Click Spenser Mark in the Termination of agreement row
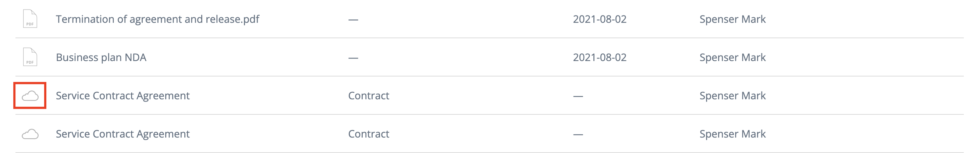This screenshot has width=980, height=153. point(732,19)
